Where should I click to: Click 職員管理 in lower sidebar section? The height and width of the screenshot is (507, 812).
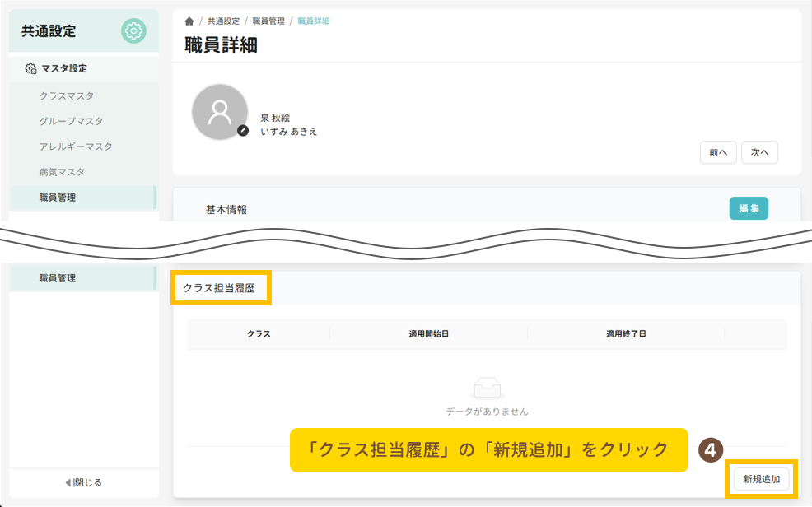coord(58,278)
